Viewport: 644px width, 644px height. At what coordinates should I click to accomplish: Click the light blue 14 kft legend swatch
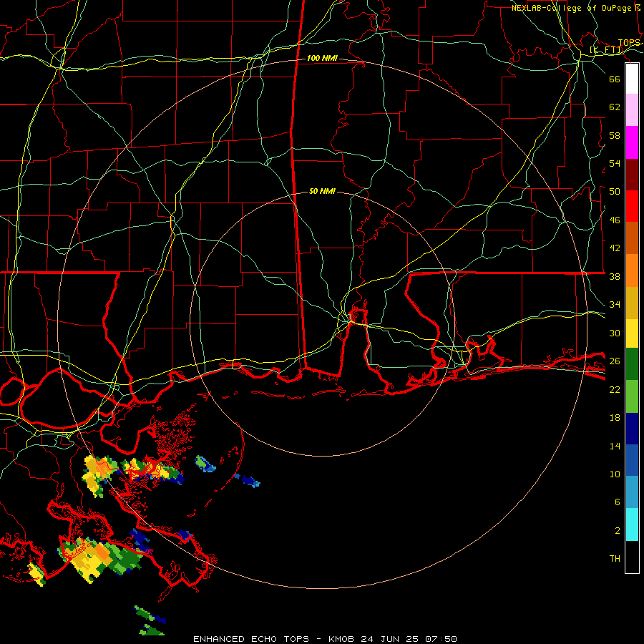[632, 492]
